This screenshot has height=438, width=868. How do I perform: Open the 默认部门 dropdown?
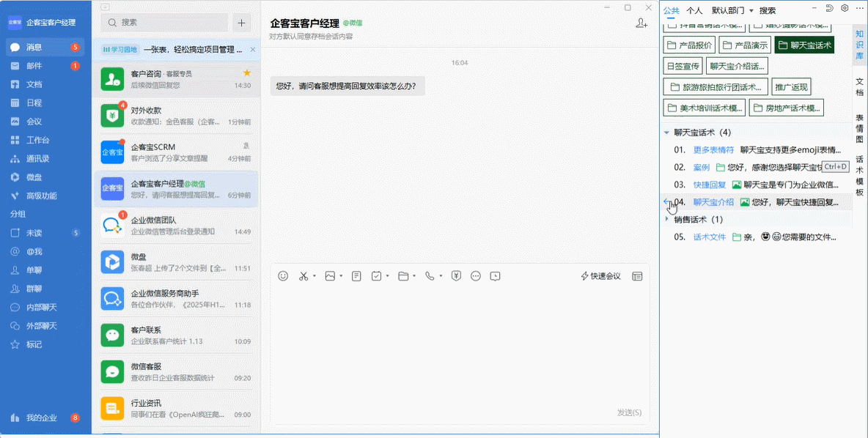pos(732,10)
